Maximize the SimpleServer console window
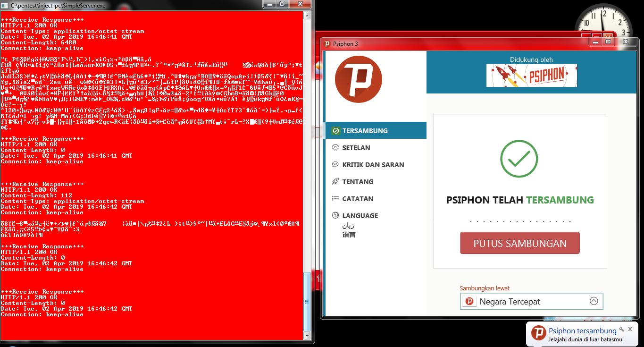The height and width of the screenshot is (347, 644). pyautogui.click(x=282, y=4)
